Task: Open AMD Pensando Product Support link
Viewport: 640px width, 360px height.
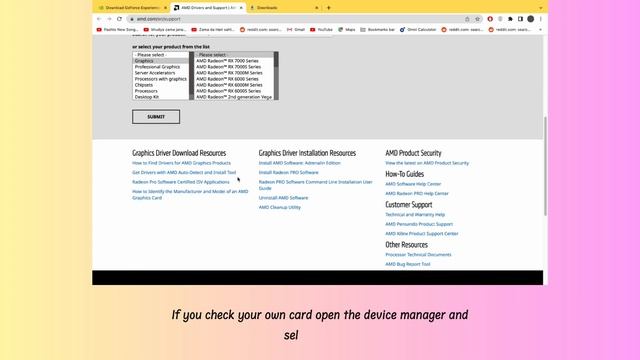Action: 419,224
